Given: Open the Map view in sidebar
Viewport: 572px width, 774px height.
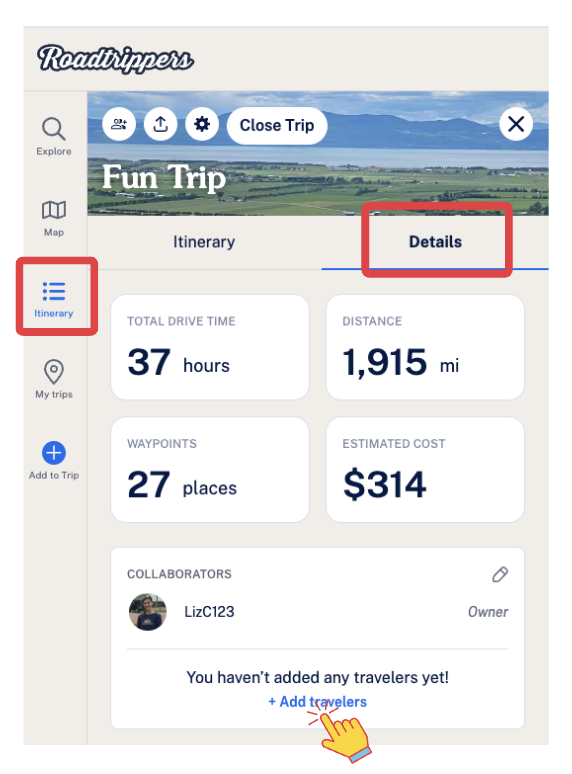Looking at the screenshot, I should click(x=54, y=210).
